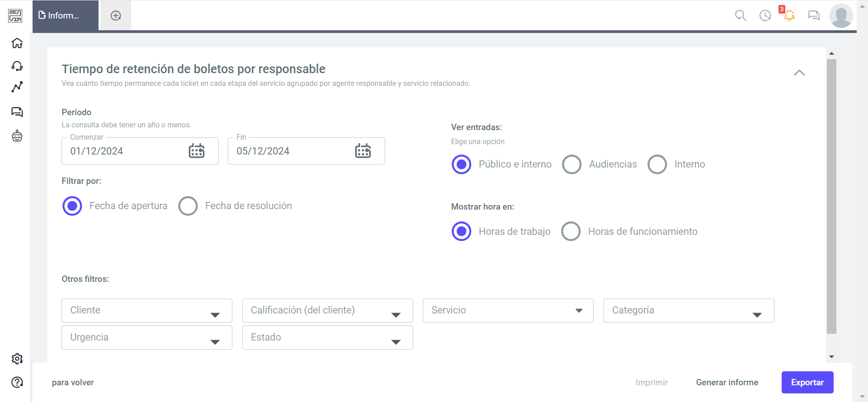This screenshot has width=868, height=402.
Task: Click the heading 'Tiempo de retención de boletos por responsable'
Action: [x=193, y=69]
